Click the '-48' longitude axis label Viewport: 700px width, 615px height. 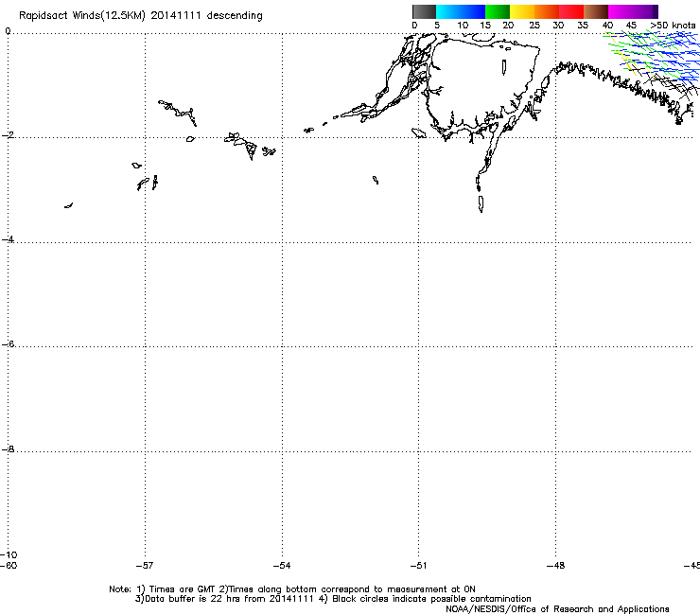pyautogui.click(x=556, y=566)
